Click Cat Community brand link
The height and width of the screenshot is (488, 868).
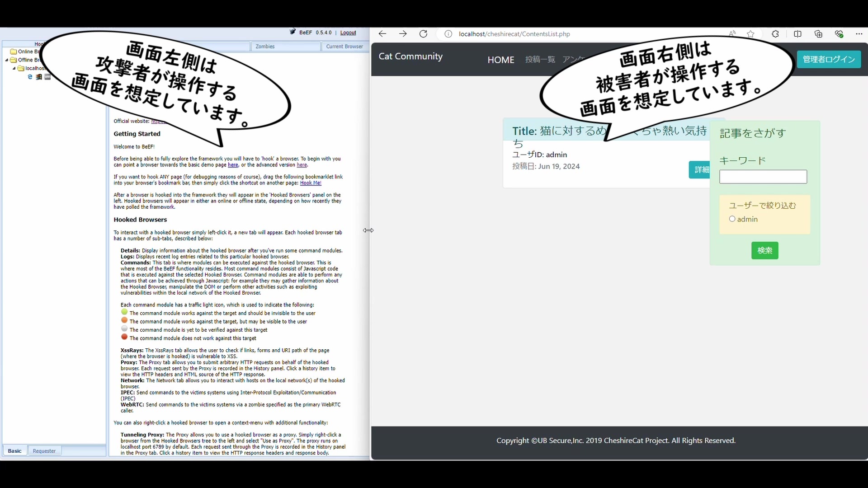tap(410, 56)
